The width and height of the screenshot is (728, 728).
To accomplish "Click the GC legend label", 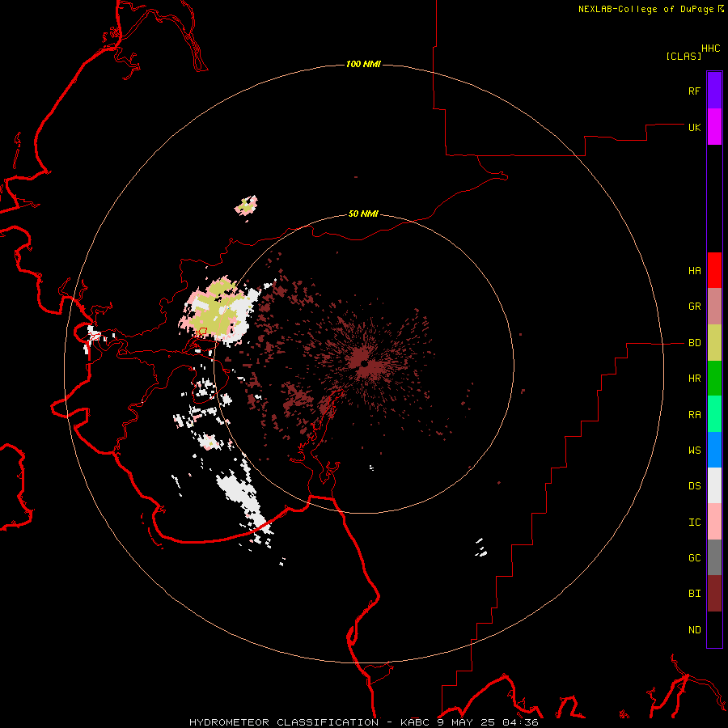I will click(694, 557).
